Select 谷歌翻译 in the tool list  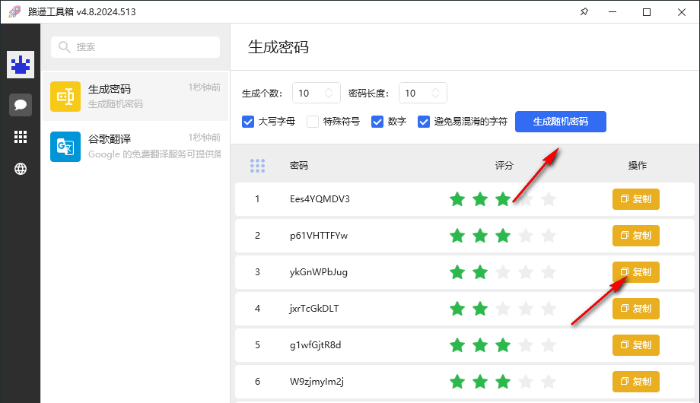[135, 146]
